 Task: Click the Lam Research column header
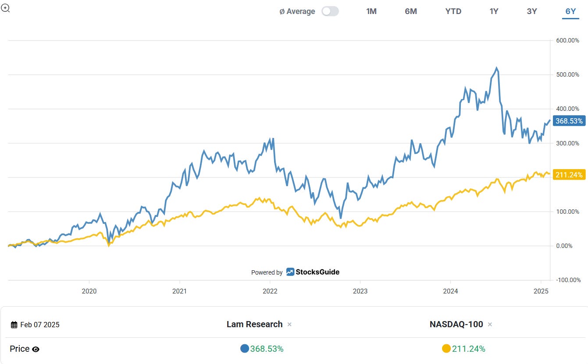254,324
